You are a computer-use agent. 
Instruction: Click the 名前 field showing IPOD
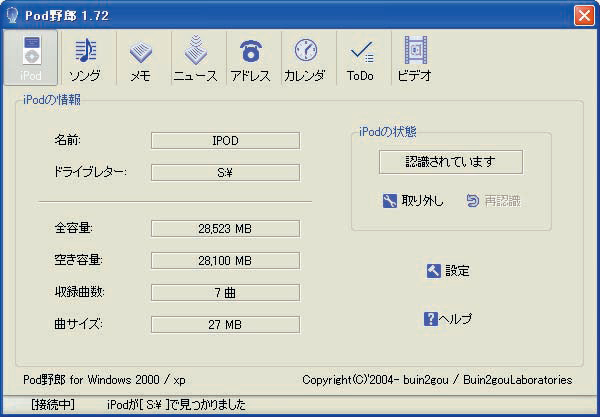[x=225, y=140]
